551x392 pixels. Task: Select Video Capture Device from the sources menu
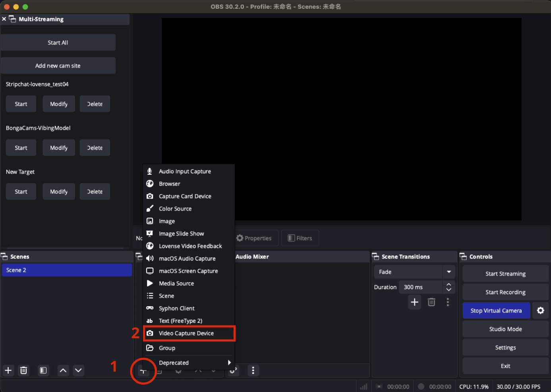click(186, 333)
